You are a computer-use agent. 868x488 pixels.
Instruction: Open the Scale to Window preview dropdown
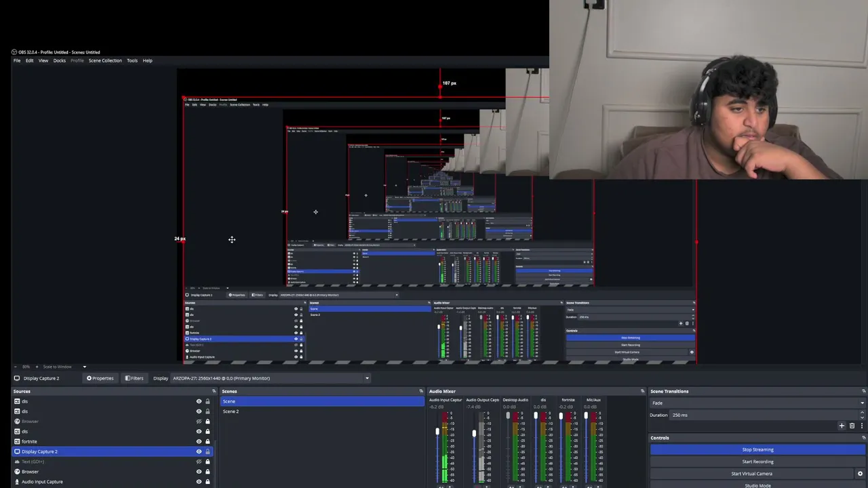(65, 367)
